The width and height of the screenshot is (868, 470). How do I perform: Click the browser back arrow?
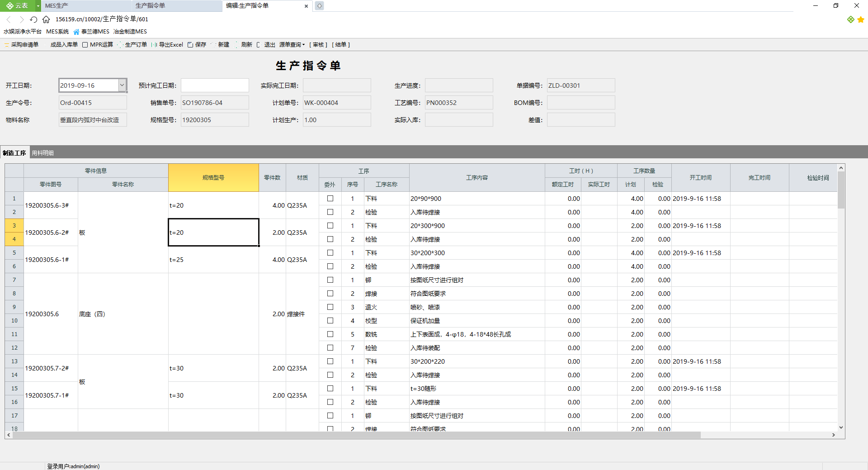[x=8, y=19]
